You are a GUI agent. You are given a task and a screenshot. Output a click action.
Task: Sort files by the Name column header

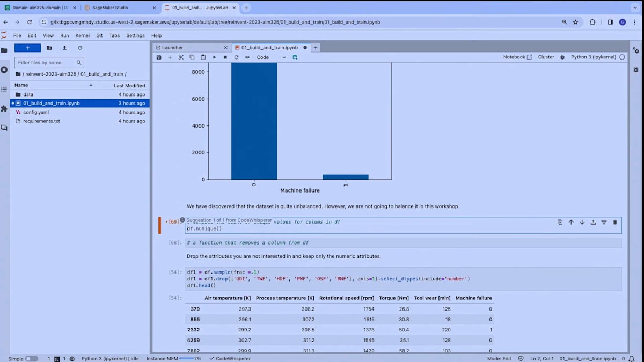[54, 85]
